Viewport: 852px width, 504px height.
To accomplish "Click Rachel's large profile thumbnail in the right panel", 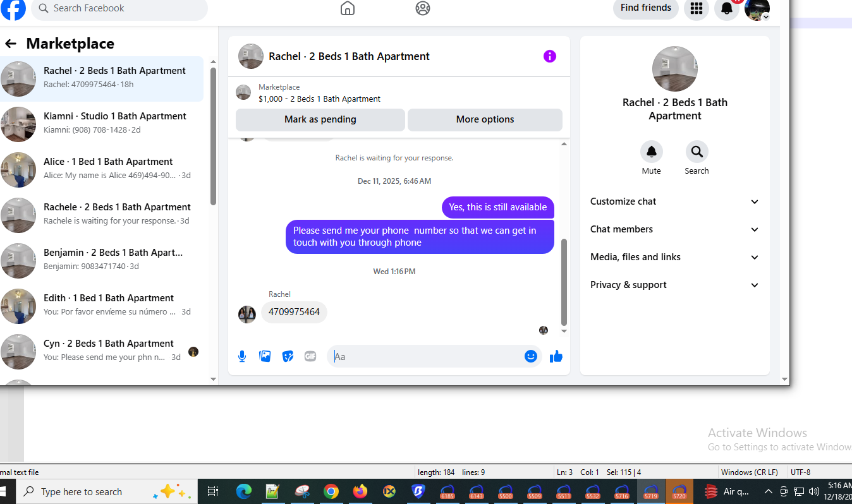I will (x=675, y=69).
